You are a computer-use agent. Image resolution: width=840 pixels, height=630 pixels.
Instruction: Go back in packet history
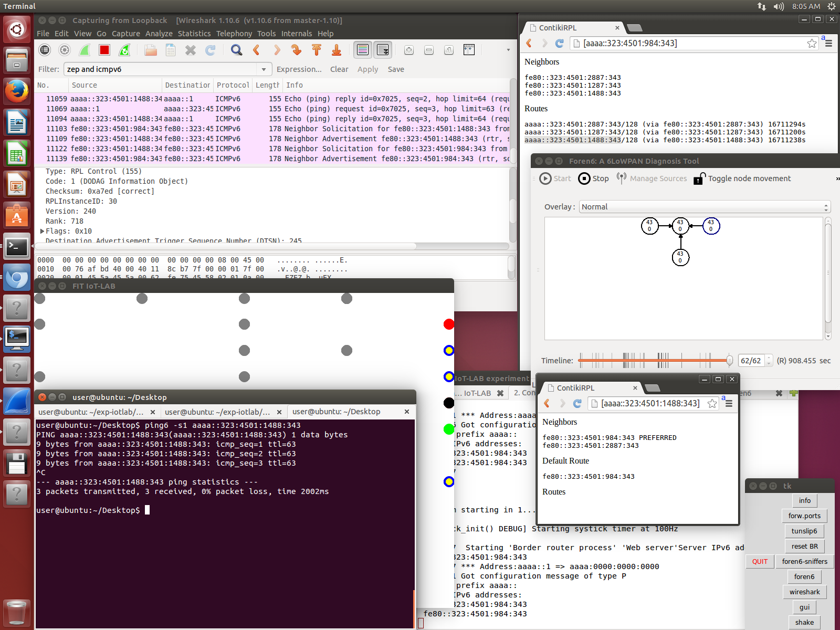pyautogui.click(x=257, y=50)
